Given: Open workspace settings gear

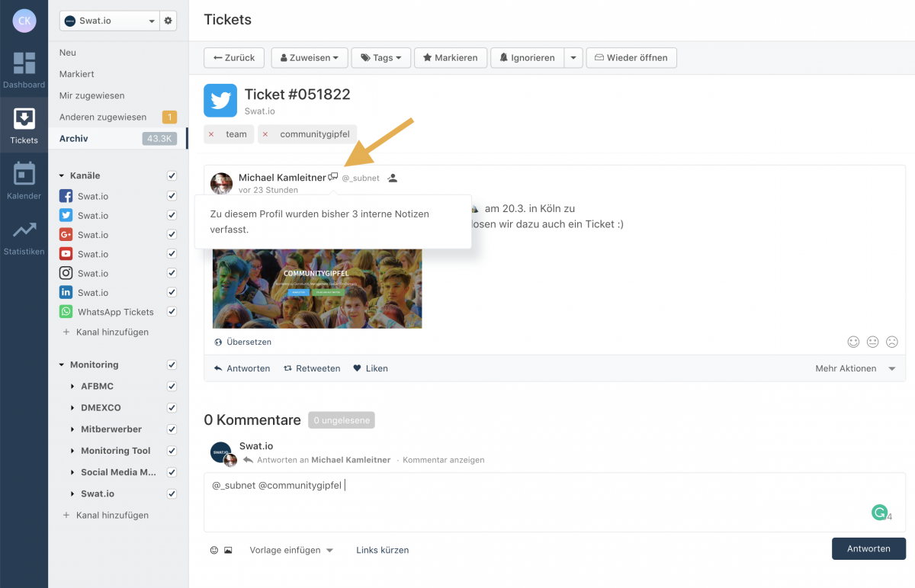Looking at the screenshot, I should point(169,21).
